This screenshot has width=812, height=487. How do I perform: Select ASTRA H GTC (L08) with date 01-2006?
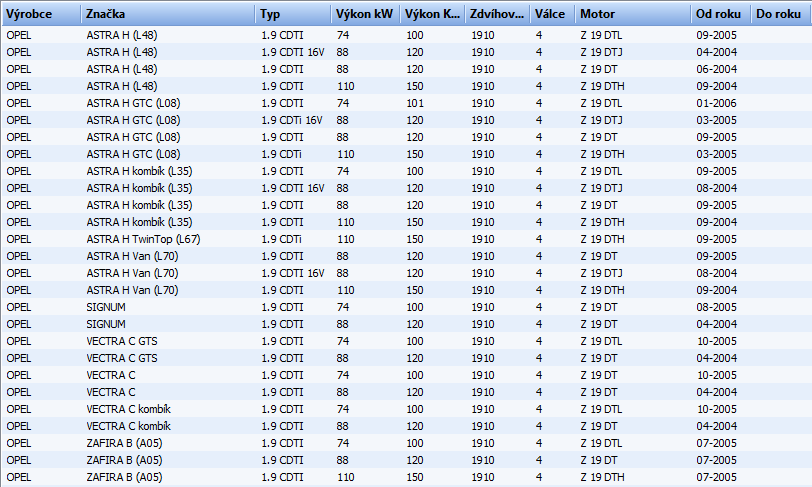(x=406, y=103)
